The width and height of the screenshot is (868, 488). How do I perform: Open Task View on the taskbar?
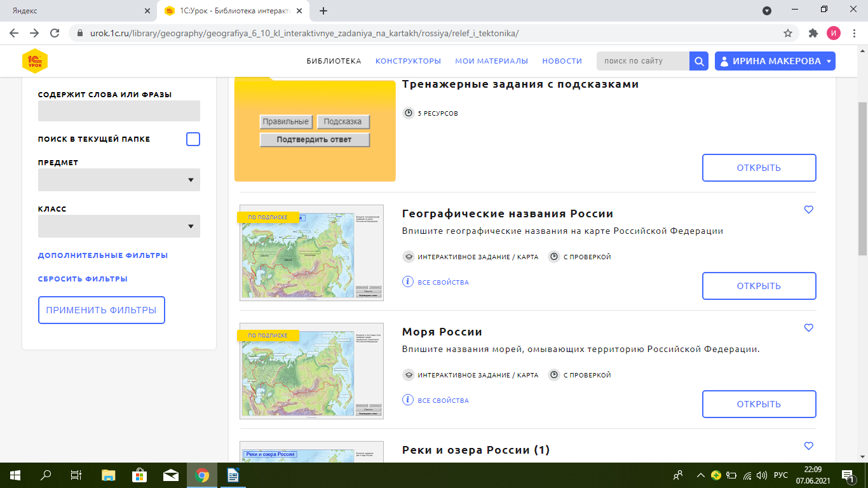(x=76, y=475)
